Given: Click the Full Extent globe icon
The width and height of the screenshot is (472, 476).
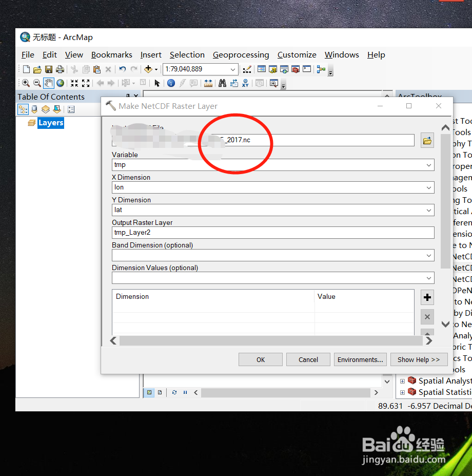Looking at the screenshot, I should pos(61,83).
